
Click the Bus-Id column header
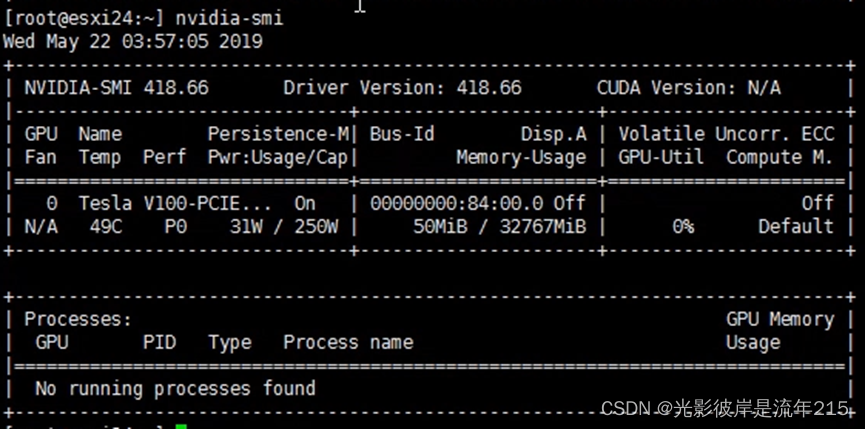coord(402,134)
